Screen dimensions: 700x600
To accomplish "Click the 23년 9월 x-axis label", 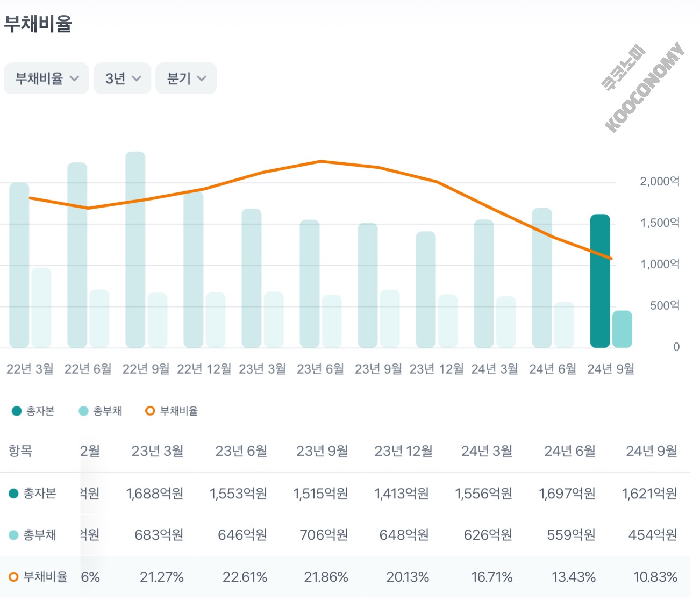I will coord(378,369).
